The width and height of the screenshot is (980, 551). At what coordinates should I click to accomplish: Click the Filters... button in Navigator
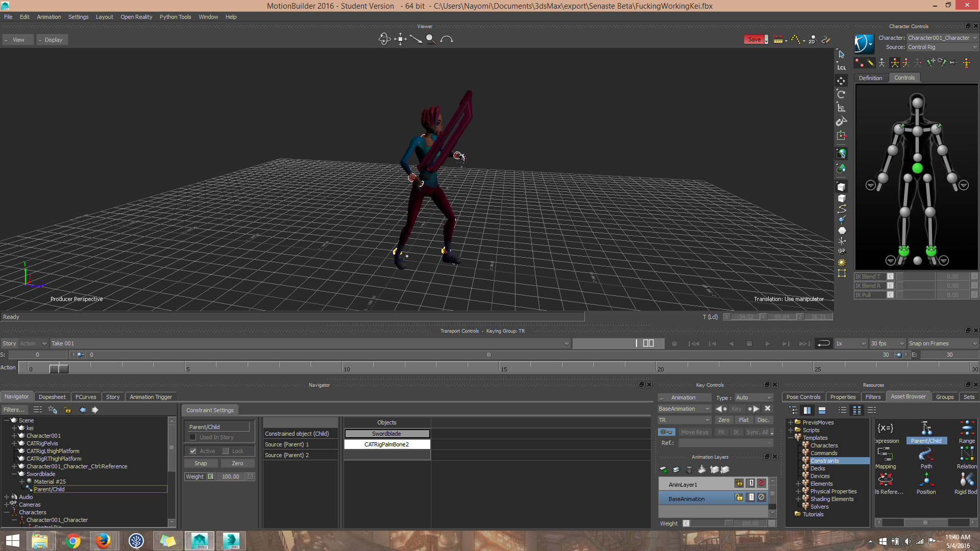tap(14, 410)
